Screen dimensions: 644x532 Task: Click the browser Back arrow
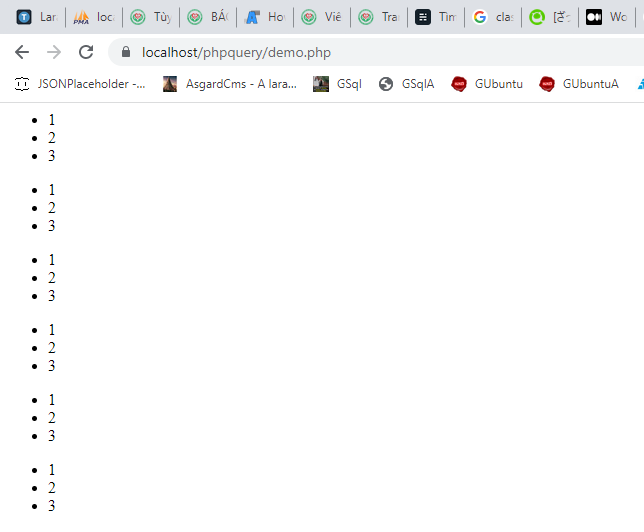[22, 53]
